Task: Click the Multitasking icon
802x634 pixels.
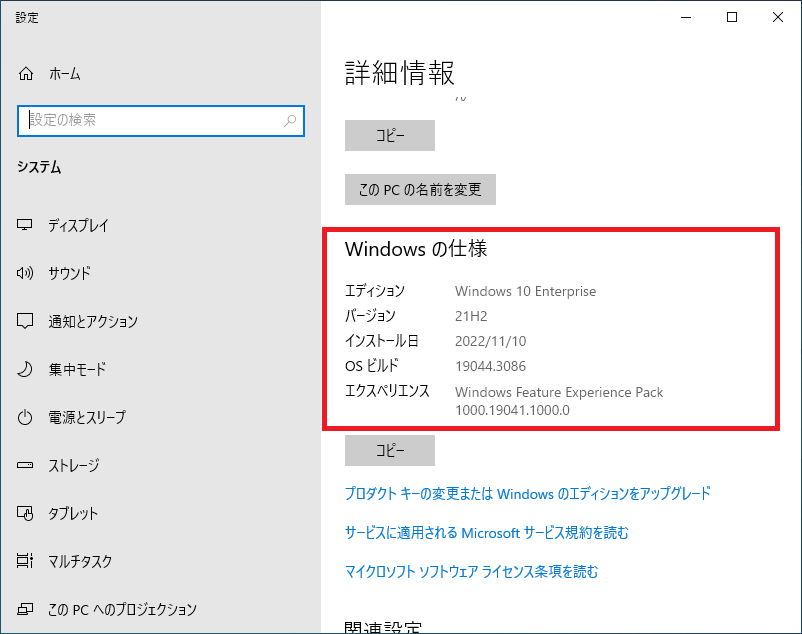Action: [25, 561]
